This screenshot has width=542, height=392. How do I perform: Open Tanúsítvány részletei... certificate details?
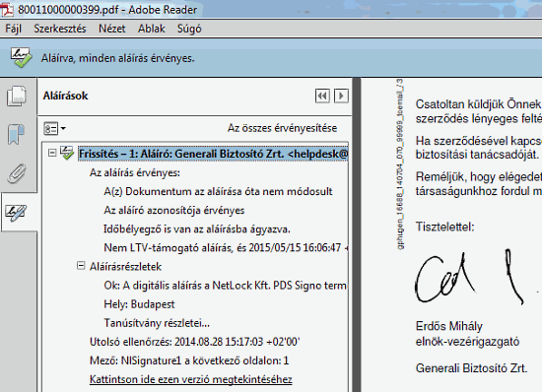click(x=157, y=323)
